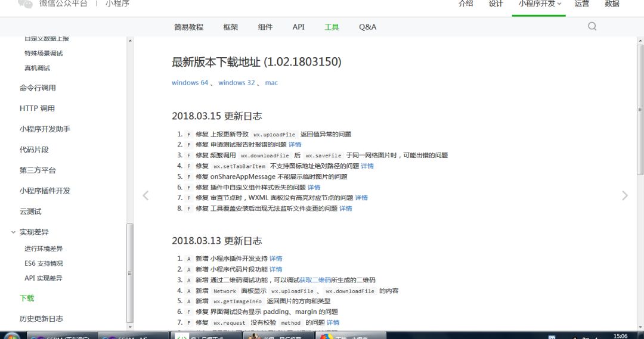644x339 pixels.
Task: Switch to the API tab
Action: click(x=299, y=27)
